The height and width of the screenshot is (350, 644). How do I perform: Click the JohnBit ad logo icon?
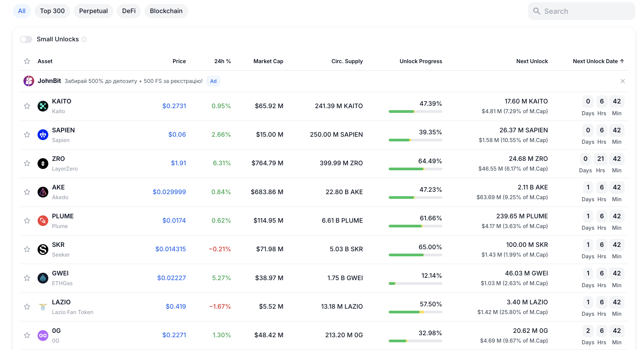tap(29, 81)
